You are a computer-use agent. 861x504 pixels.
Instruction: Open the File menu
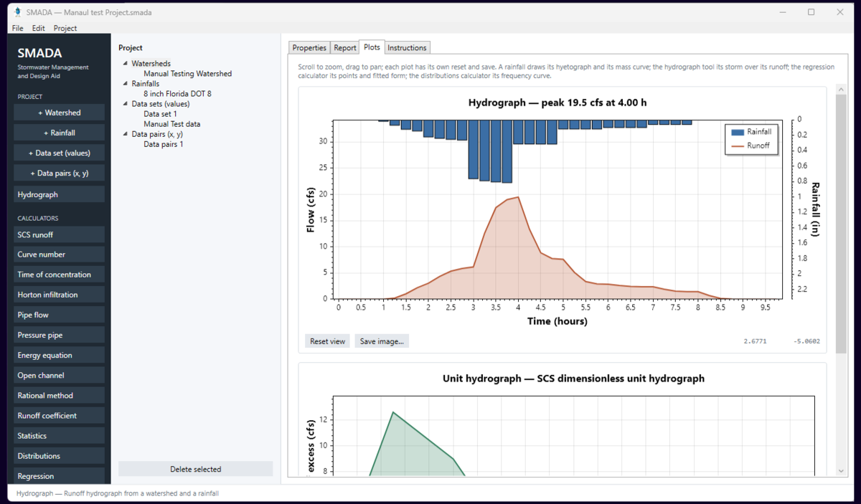click(x=18, y=28)
